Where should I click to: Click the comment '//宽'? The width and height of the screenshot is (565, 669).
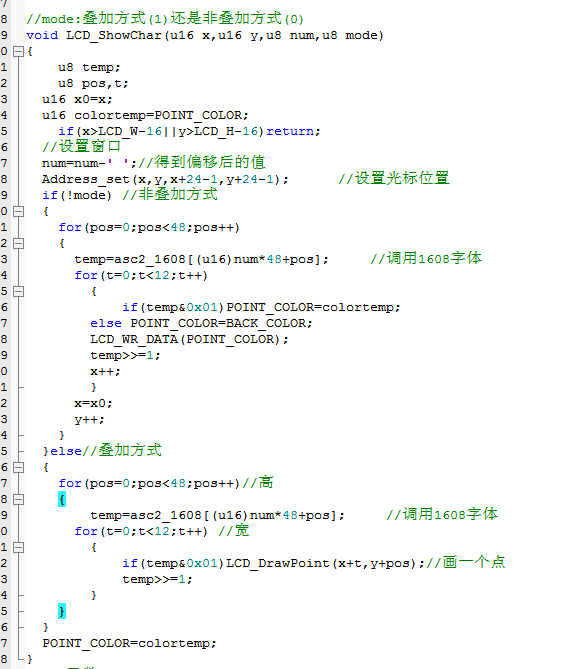click(x=234, y=530)
